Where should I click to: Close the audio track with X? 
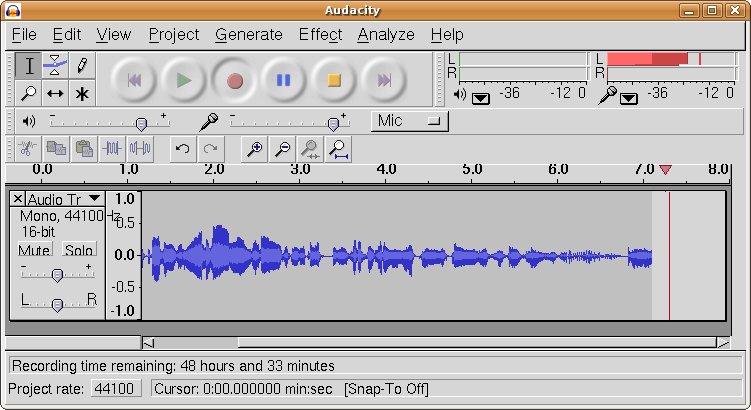(18, 198)
